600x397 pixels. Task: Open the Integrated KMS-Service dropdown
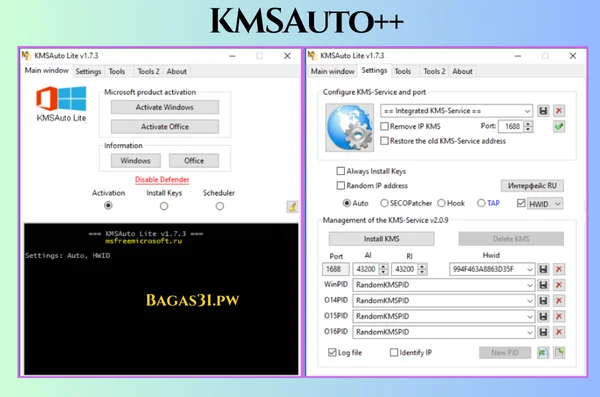[x=456, y=111]
